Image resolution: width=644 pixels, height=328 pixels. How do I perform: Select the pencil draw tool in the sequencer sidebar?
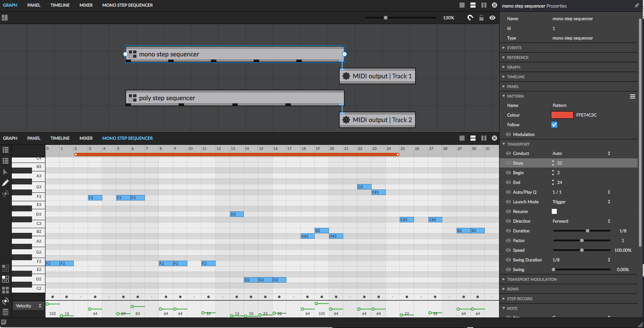click(x=5, y=183)
